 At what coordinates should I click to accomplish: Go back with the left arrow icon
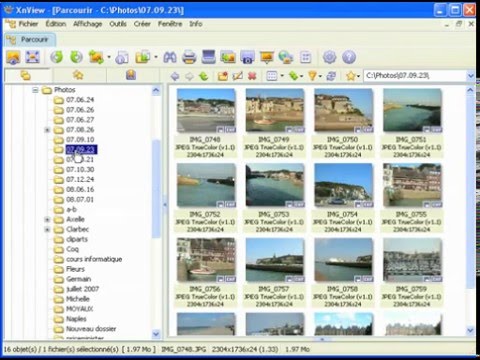coord(175,76)
